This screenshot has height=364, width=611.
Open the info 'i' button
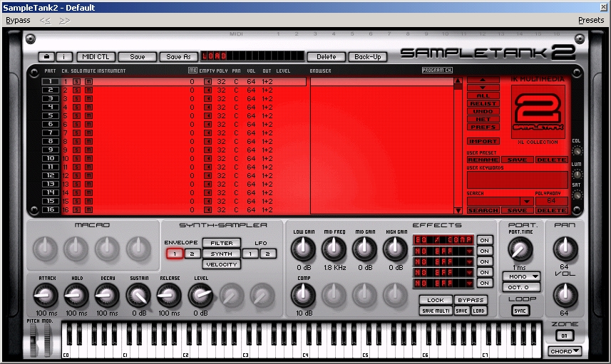click(x=64, y=57)
